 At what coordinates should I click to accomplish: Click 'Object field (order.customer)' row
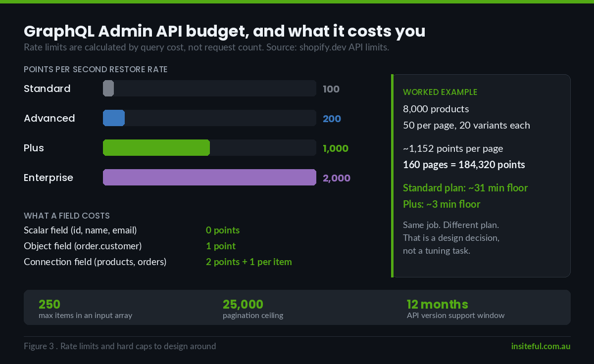[83, 246]
